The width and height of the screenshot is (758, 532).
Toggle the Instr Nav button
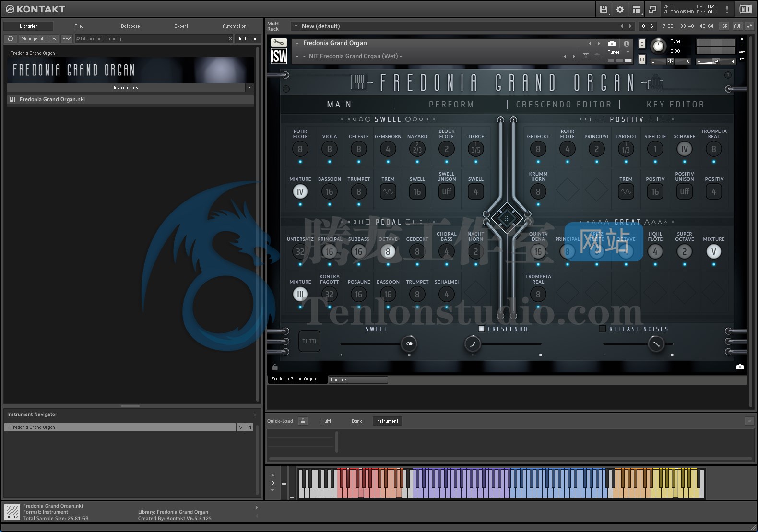248,39
